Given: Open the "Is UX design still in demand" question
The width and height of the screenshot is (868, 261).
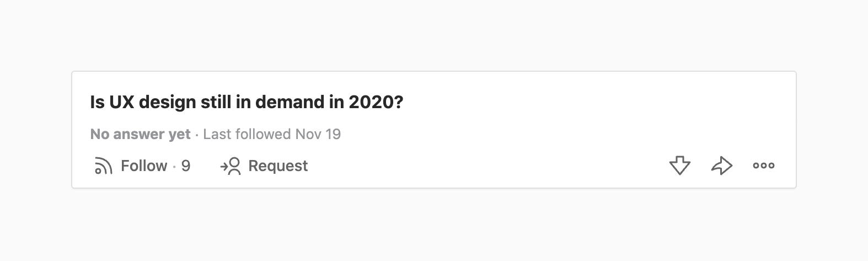Looking at the screenshot, I should (247, 103).
